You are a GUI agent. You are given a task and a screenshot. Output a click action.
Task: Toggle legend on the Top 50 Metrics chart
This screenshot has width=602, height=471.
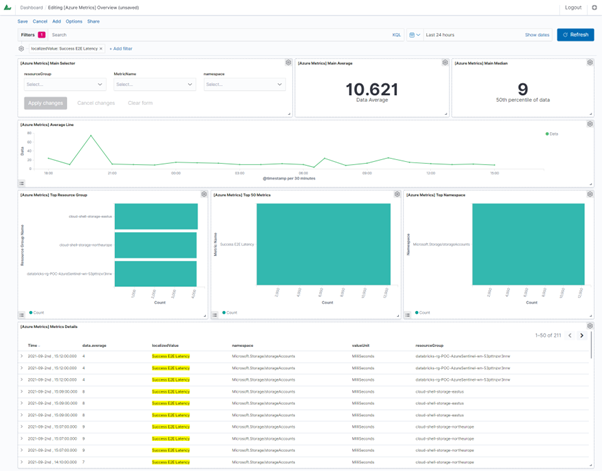coord(215,315)
